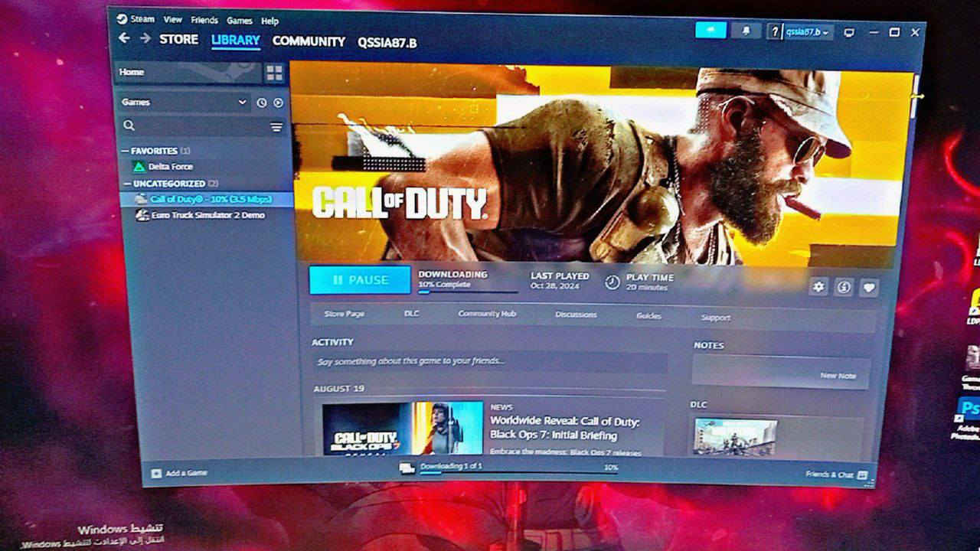
Task: Toggle the favorite heart for Call of Duty
Action: click(x=869, y=287)
